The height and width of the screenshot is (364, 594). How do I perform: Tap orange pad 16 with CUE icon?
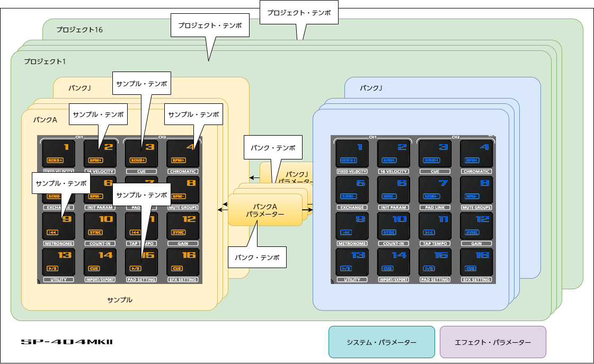(x=182, y=261)
